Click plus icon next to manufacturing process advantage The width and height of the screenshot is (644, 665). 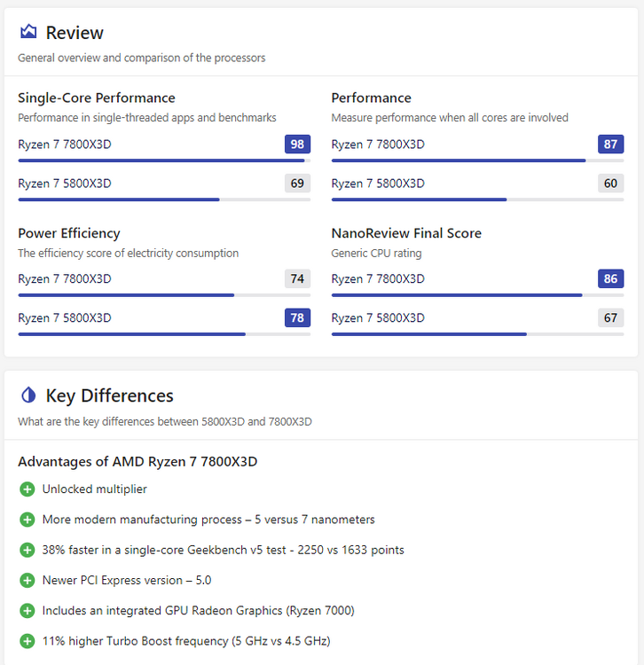click(x=27, y=520)
